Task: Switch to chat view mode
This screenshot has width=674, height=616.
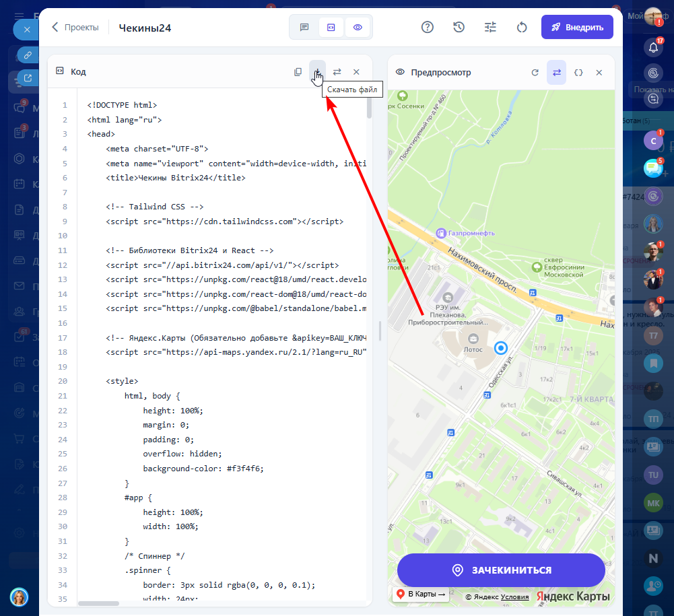Action: (x=304, y=28)
